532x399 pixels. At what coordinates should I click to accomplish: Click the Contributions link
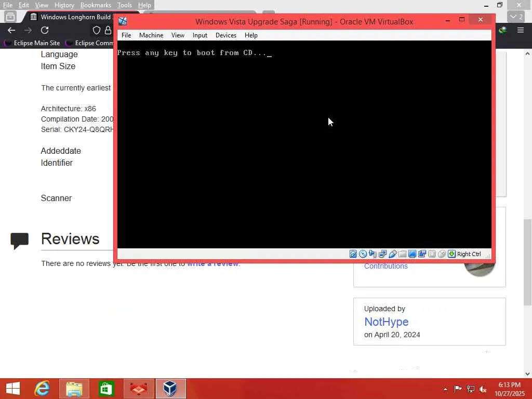pyautogui.click(x=386, y=266)
